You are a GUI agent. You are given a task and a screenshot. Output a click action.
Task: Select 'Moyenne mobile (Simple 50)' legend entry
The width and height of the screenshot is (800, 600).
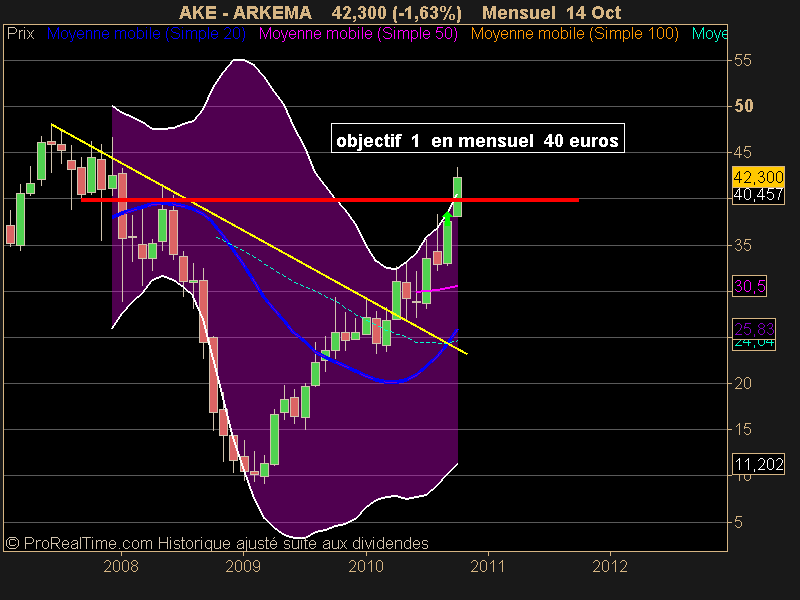358,34
